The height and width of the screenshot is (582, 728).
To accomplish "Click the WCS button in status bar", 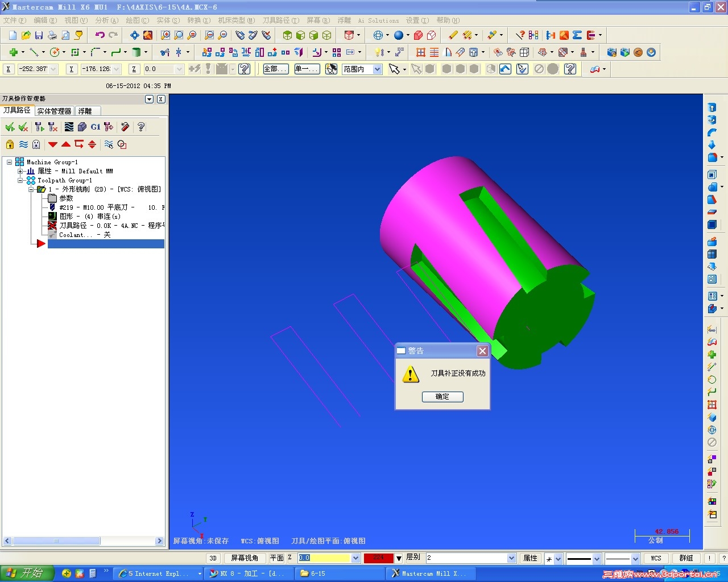I will (x=656, y=558).
